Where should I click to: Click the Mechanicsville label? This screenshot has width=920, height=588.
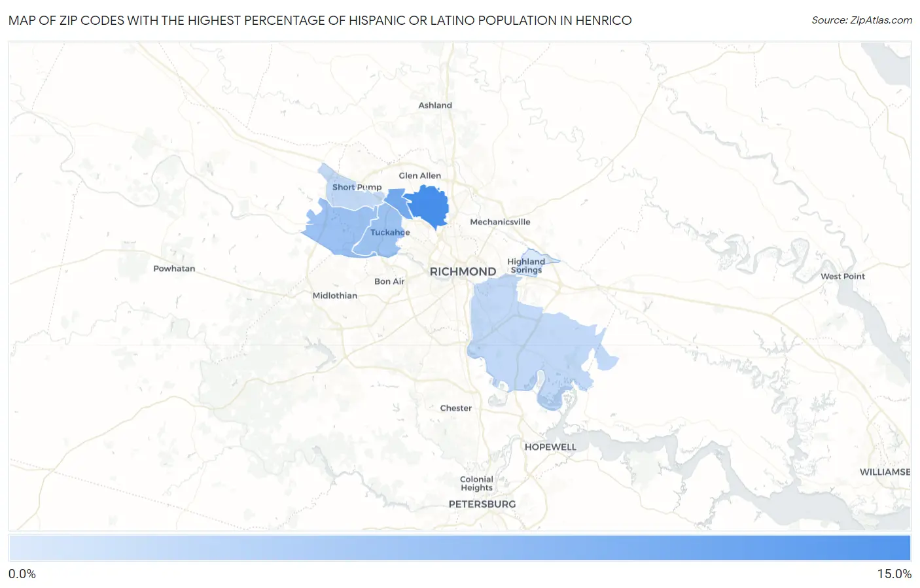500,222
